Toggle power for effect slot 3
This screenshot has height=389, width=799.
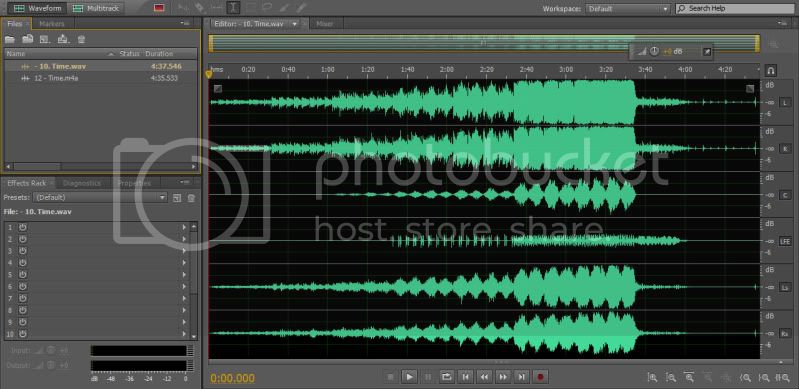22,251
